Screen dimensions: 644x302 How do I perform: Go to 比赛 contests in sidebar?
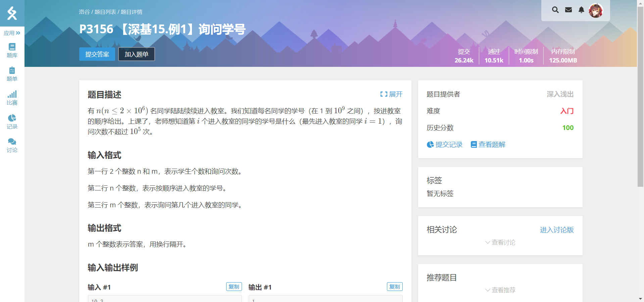click(12, 98)
